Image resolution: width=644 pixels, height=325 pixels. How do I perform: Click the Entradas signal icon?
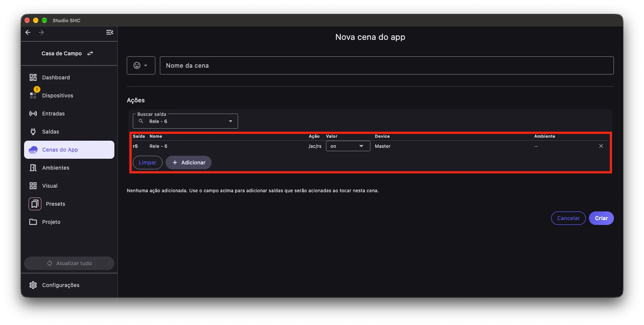point(33,114)
